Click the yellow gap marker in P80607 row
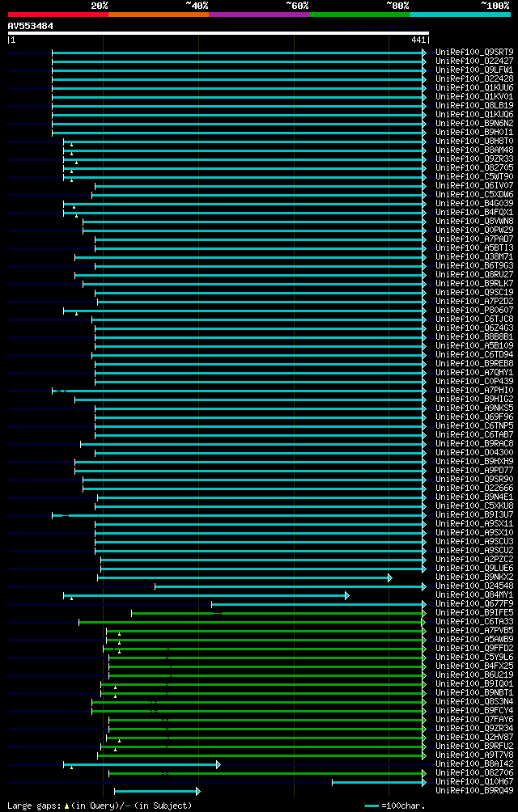Viewport: 518px width, 812px height. [76, 314]
